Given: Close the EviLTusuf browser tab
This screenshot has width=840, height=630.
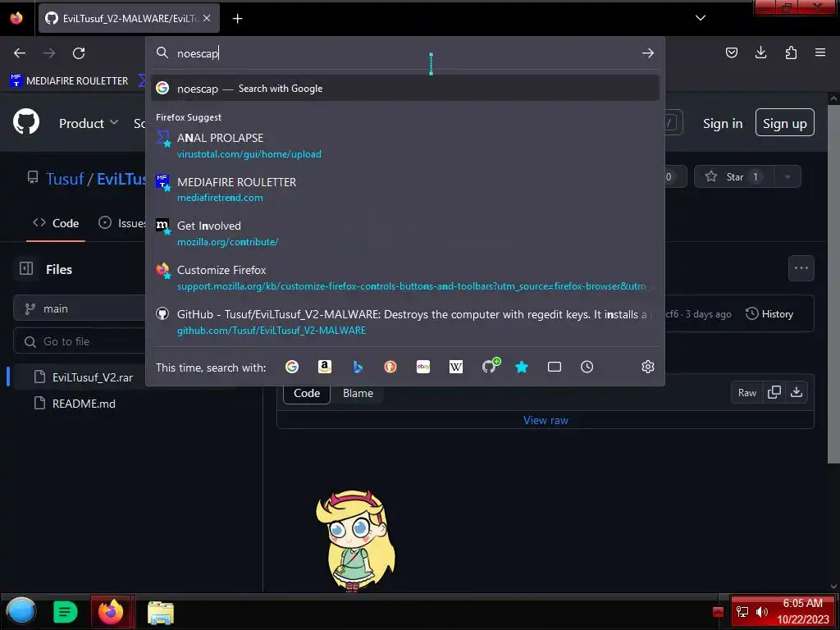Looking at the screenshot, I should 207,18.
